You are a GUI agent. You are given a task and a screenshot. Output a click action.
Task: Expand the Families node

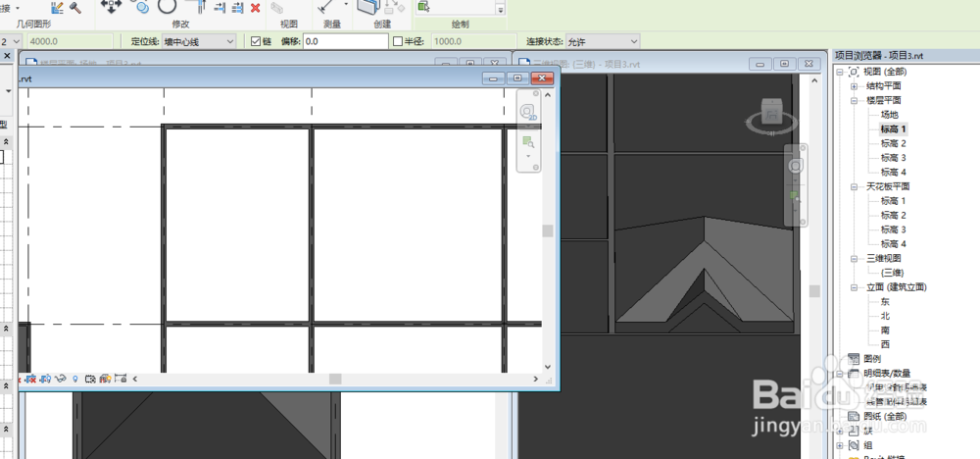click(x=840, y=432)
